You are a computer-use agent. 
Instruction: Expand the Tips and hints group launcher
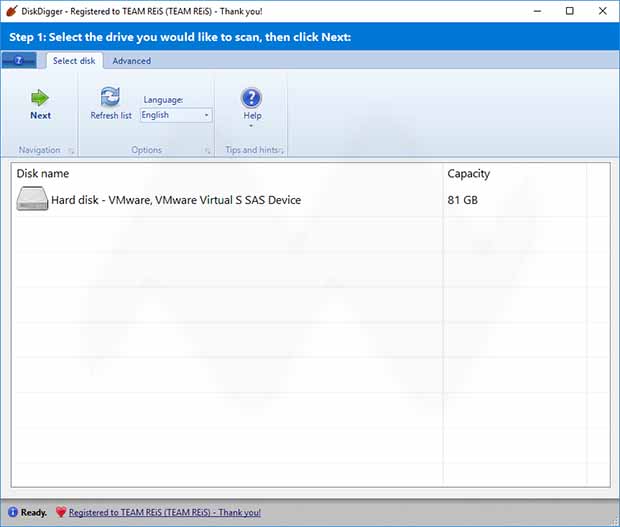pyautogui.click(x=282, y=151)
